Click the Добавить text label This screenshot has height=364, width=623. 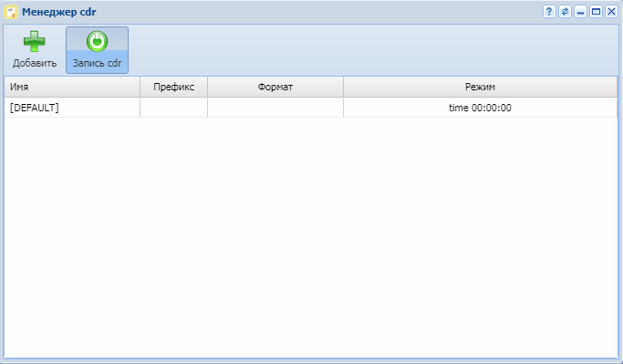click(x=35, y=63)
